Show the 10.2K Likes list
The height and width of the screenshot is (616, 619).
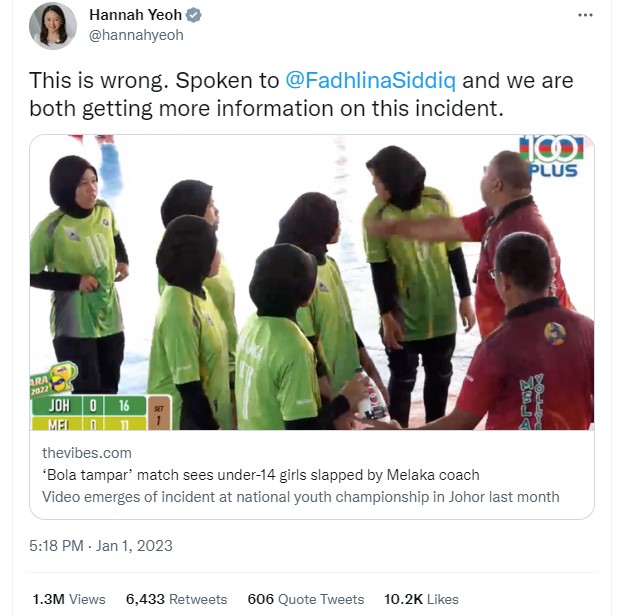pyautogui.click(x=421, y=599)
